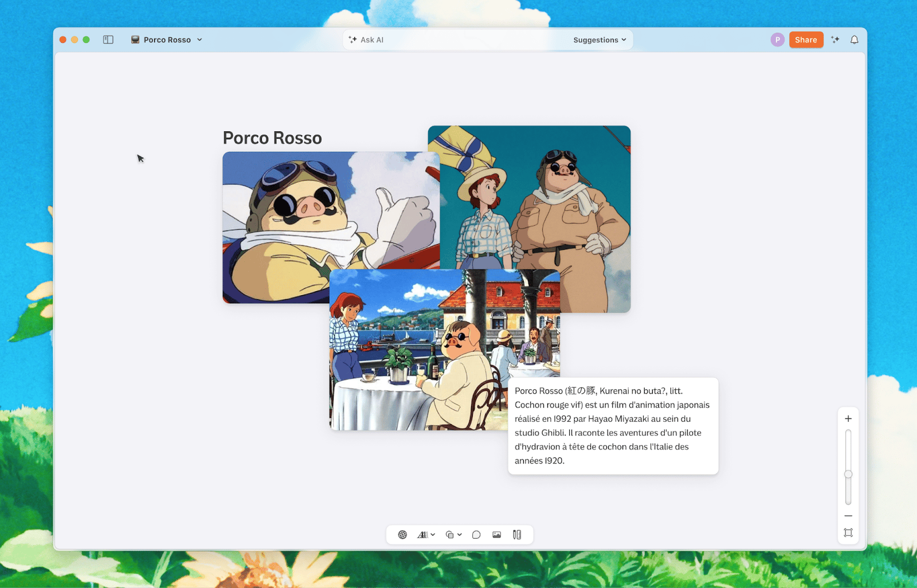Viewport: 917px width, 588px height.
Task: Click the orange Share button
Action: tap(806, 40)
